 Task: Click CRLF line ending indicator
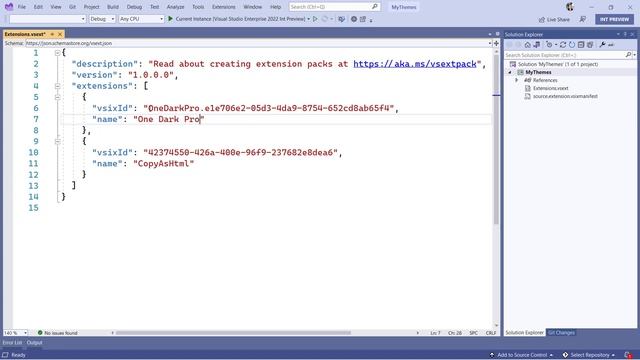tap(491, 333)
